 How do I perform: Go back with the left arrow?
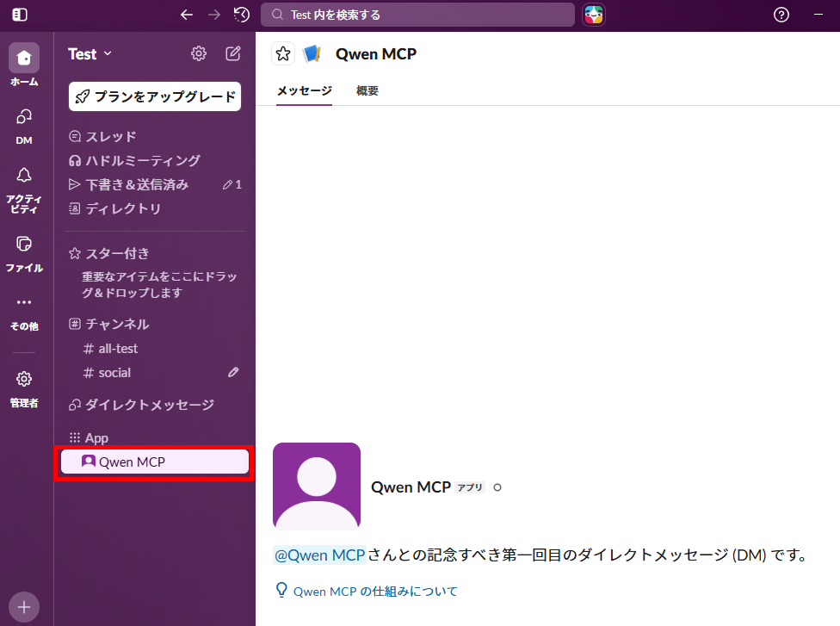tap(187, 15)
